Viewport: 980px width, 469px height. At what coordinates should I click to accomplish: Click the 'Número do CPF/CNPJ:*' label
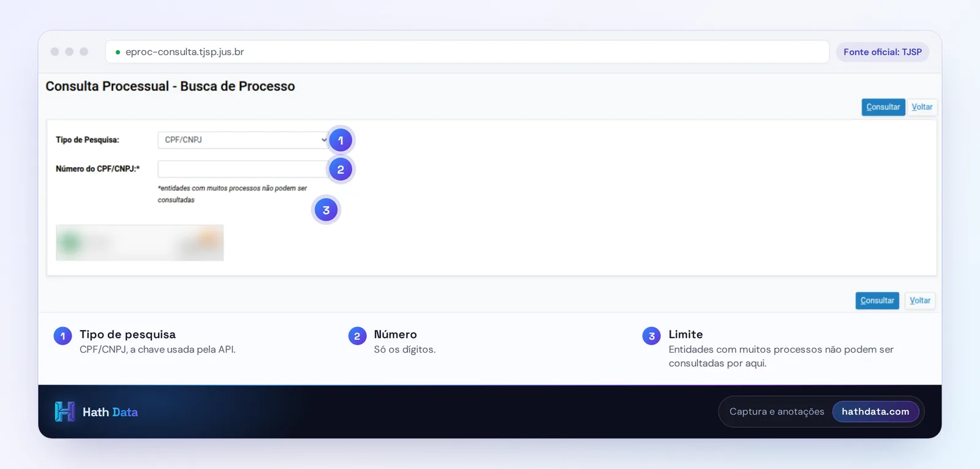(98, 168)
